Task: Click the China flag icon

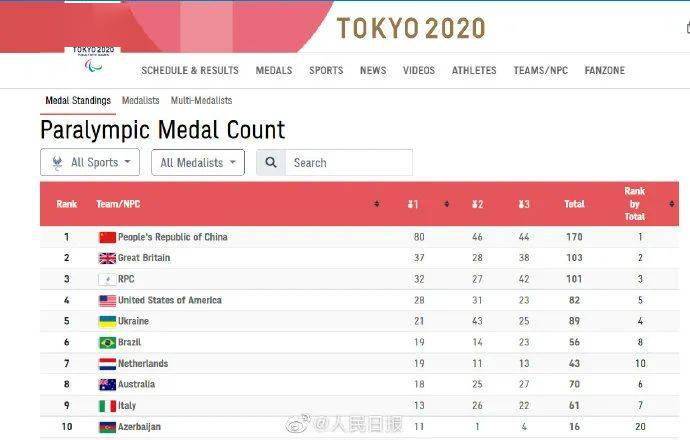Action: coord(107,237)
